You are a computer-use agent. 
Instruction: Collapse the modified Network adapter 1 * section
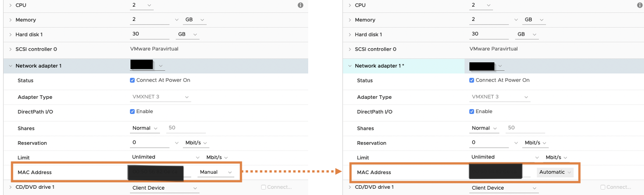350,66
